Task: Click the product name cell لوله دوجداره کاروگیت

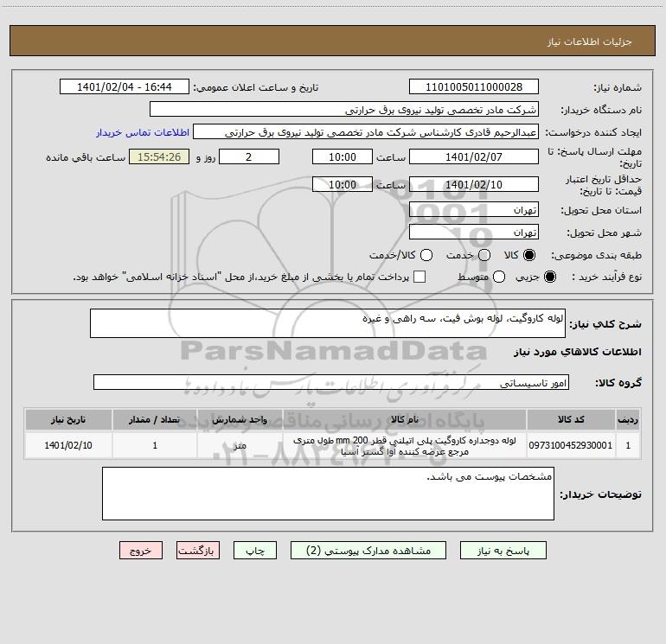Action: click(x=405, y=445)
